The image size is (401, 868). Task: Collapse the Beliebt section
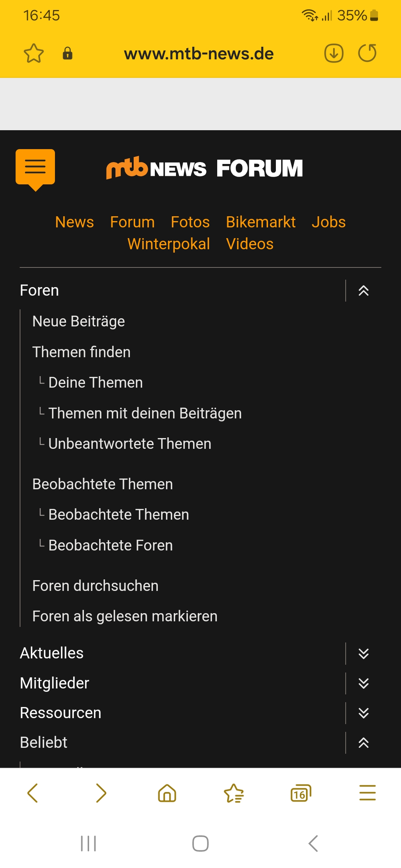pos(363,743)
